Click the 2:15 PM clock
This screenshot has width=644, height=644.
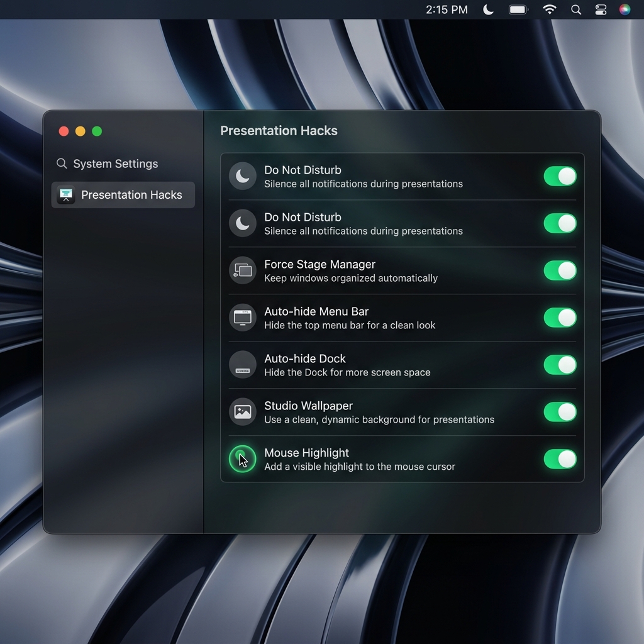coord(447,9)
